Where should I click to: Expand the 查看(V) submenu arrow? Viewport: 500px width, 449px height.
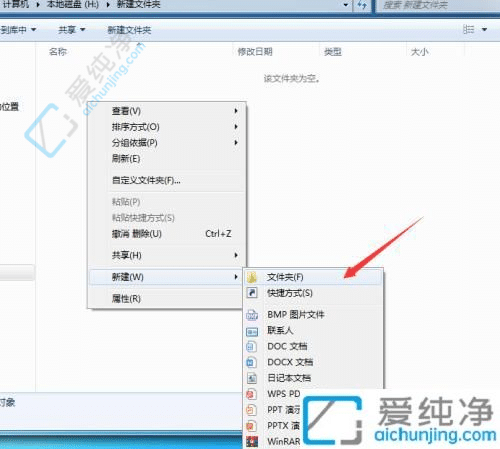[x=236, y=111]
